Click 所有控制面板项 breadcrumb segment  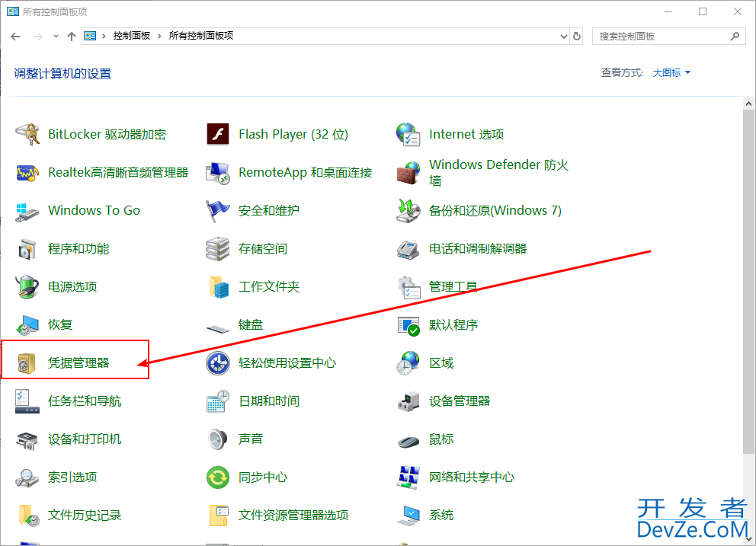point(201,36)
